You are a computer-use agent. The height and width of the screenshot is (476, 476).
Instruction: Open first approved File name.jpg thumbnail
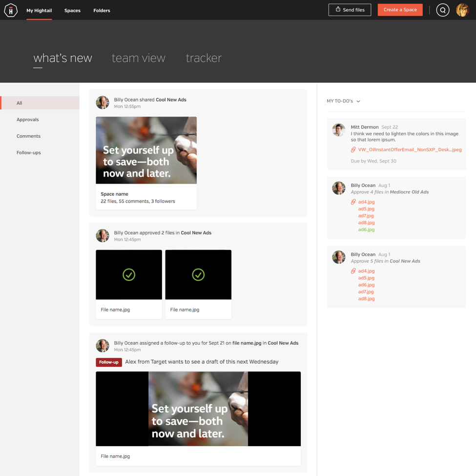[129, 275]
